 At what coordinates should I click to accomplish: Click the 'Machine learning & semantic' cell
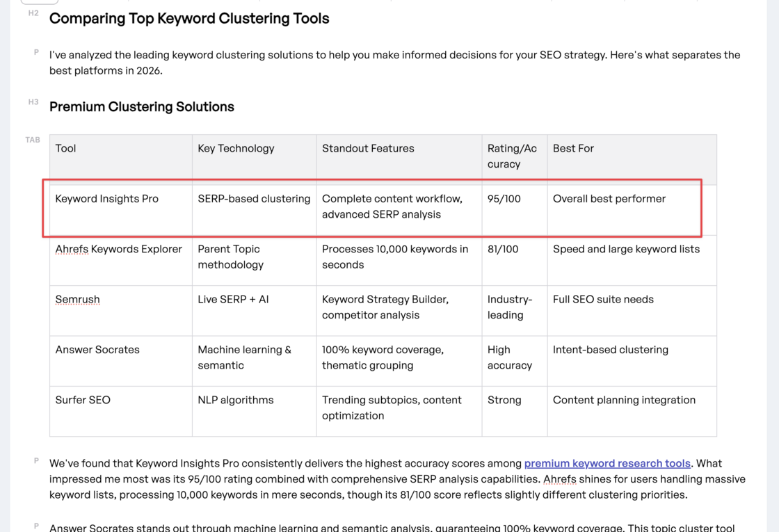click(255, 361)
